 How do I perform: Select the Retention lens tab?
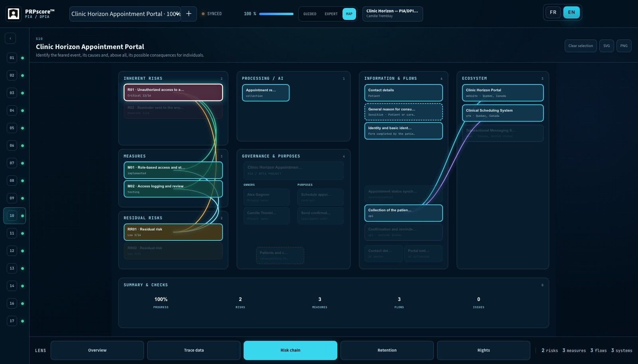pos(387,350)
